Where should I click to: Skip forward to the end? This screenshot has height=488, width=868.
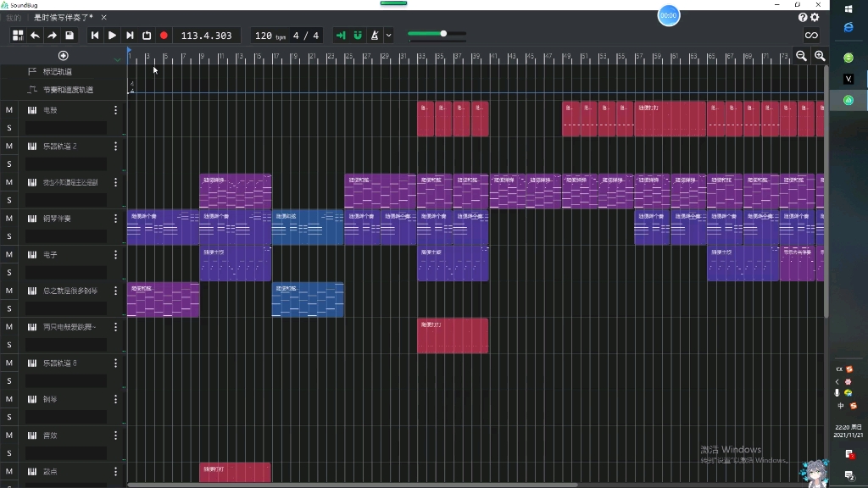pyautogui.click(x=130, y=36)
